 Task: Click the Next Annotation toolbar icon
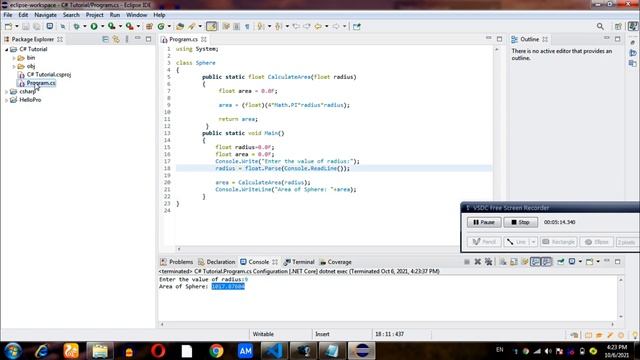click(x=261, y=27)
